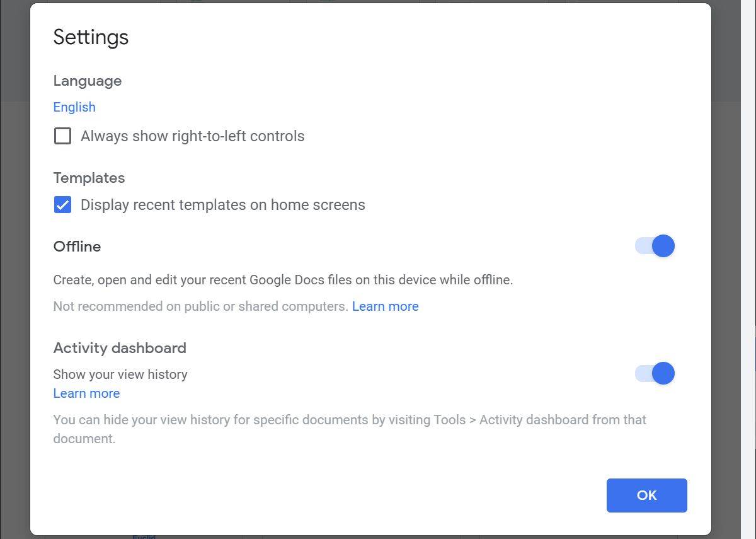Click the page scrollbar on the right edge
Viewport: 756px width, 539px height.
[753, 270]
